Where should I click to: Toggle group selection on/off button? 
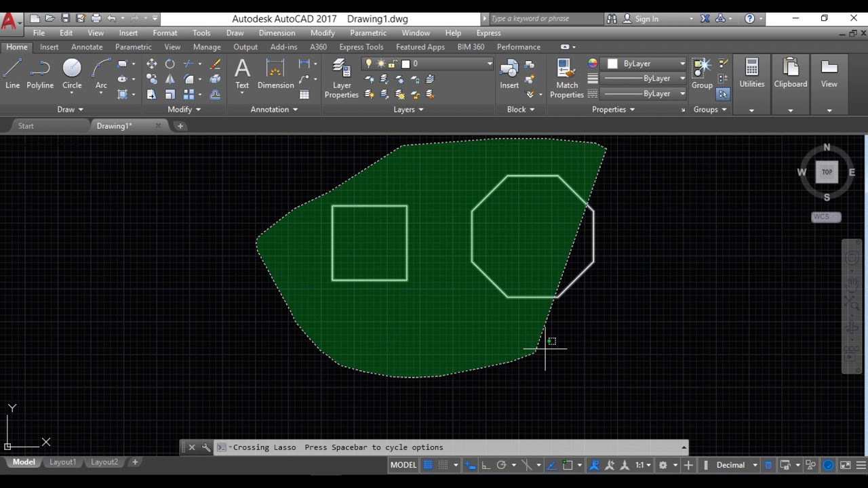723,94
